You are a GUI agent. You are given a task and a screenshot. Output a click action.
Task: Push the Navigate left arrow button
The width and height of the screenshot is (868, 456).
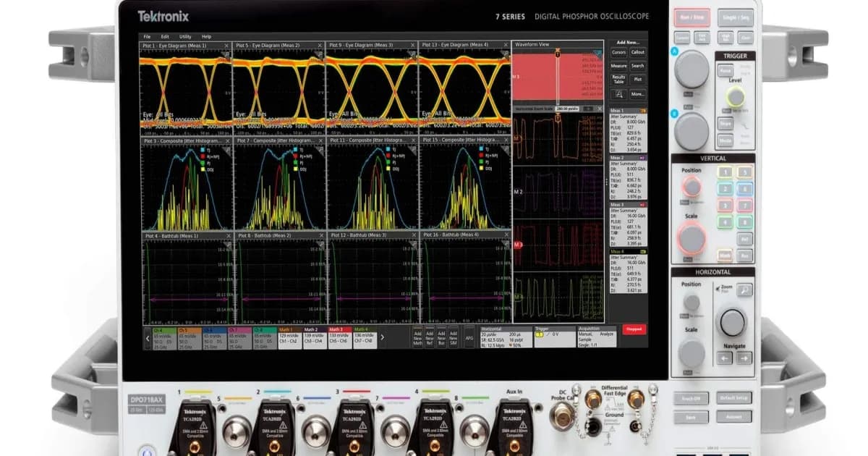724,358
